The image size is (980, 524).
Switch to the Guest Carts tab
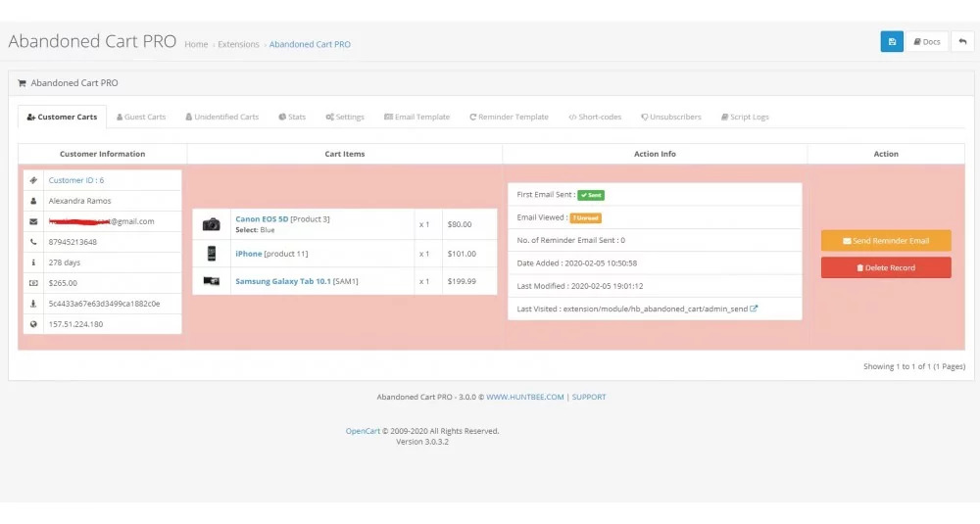141,118
